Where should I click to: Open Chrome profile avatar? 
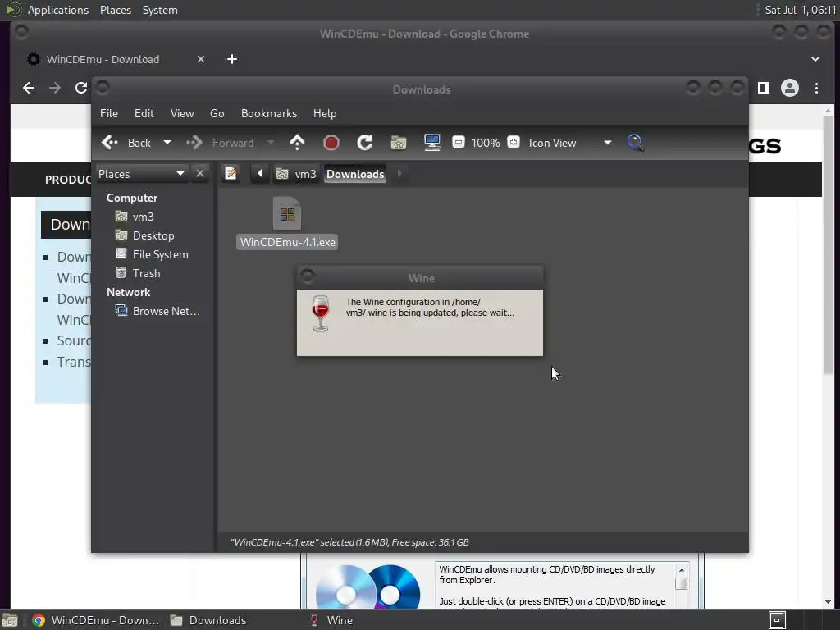click(790, 88)
